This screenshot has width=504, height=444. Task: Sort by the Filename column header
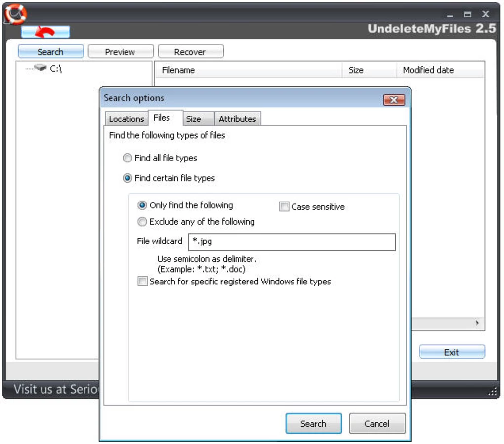tap(249, 70)
